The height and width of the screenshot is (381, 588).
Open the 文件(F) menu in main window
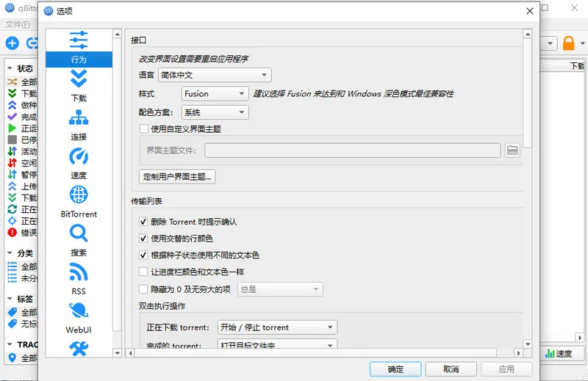coord(18,24)
